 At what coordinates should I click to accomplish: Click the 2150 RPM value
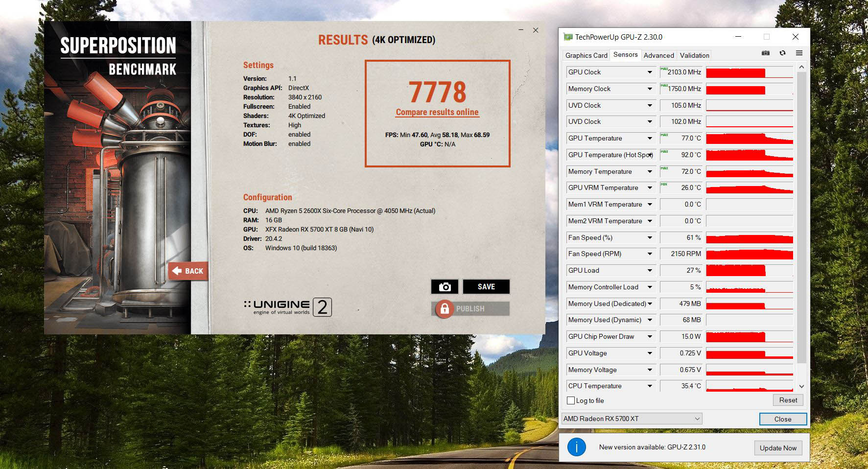coord(681,254)
